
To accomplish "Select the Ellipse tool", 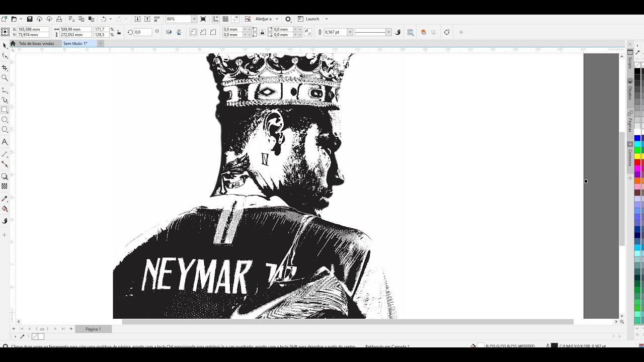I will 5,120.
